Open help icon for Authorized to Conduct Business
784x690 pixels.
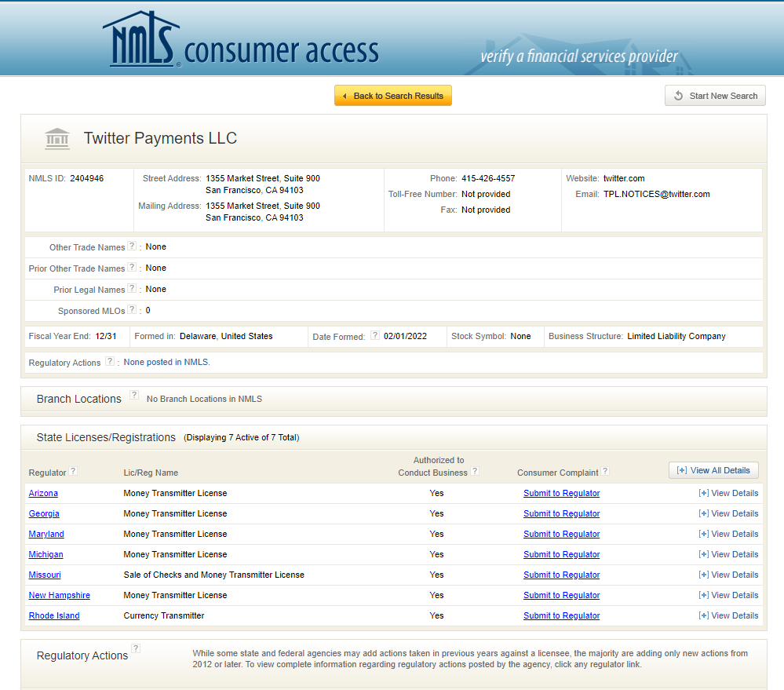click(475, 471)
